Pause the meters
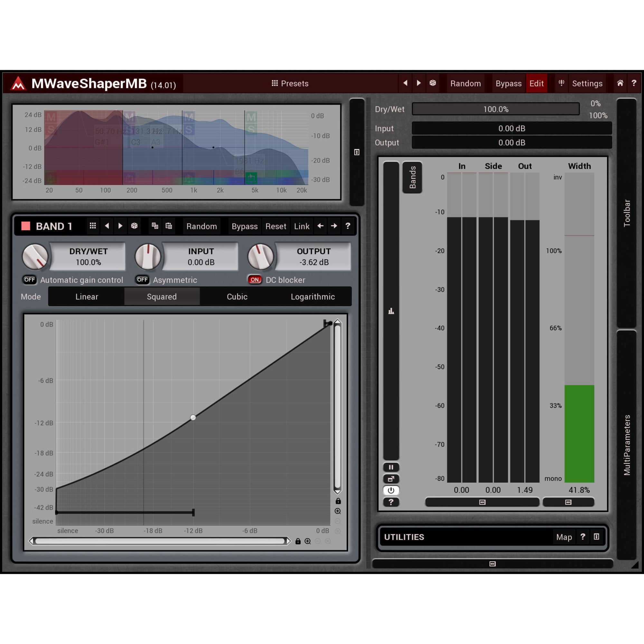 [391, 467]
